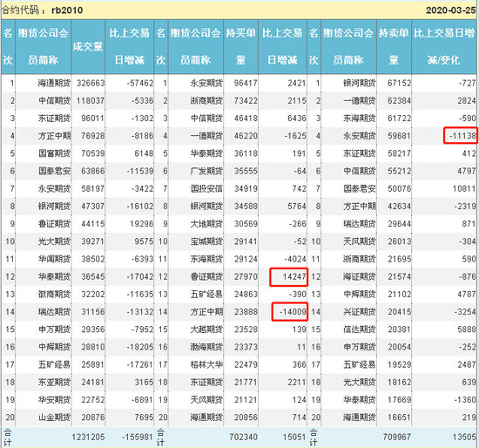Click the 华安期货 company name

(x=54, y=400)
